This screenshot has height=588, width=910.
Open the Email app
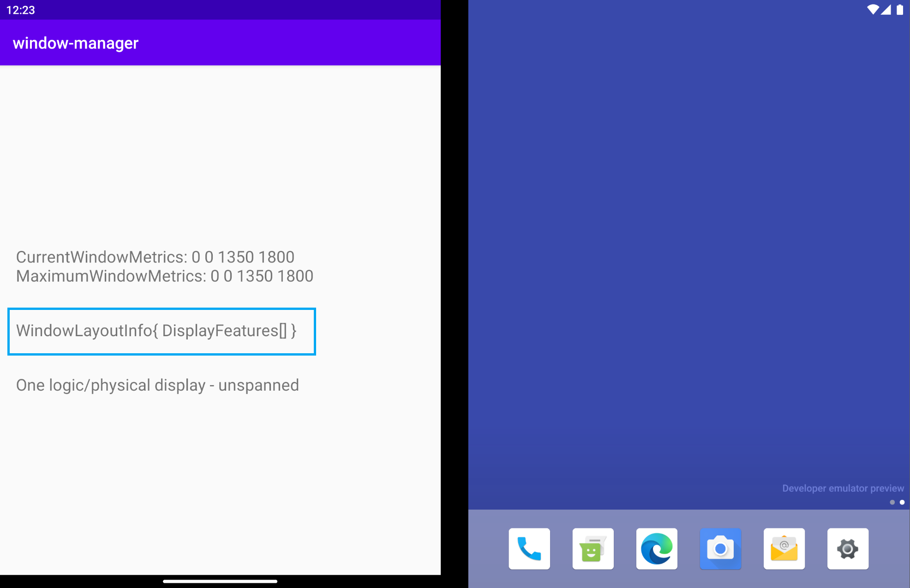(x=784, y=549)
